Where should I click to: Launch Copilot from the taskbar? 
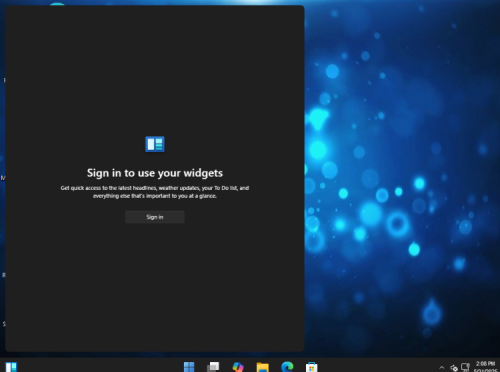(x=238, y=367)
